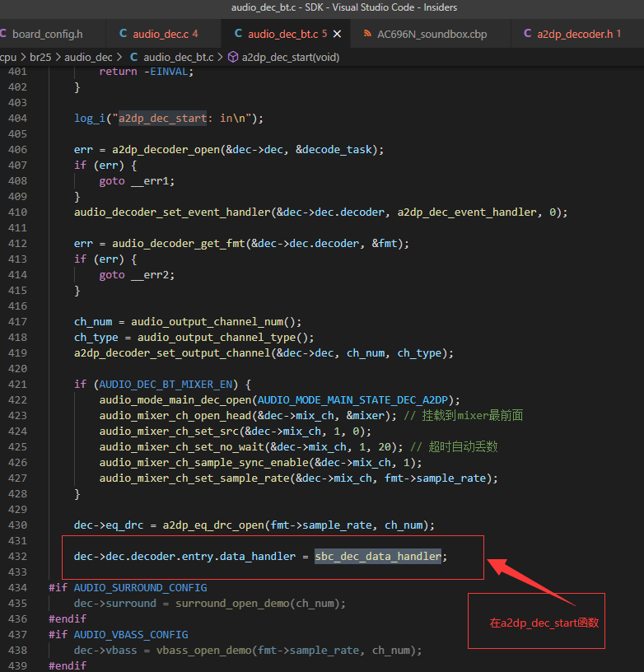
Task: Click the a2dp_eq_drc_open function call
Action: [x=213, y=525]
